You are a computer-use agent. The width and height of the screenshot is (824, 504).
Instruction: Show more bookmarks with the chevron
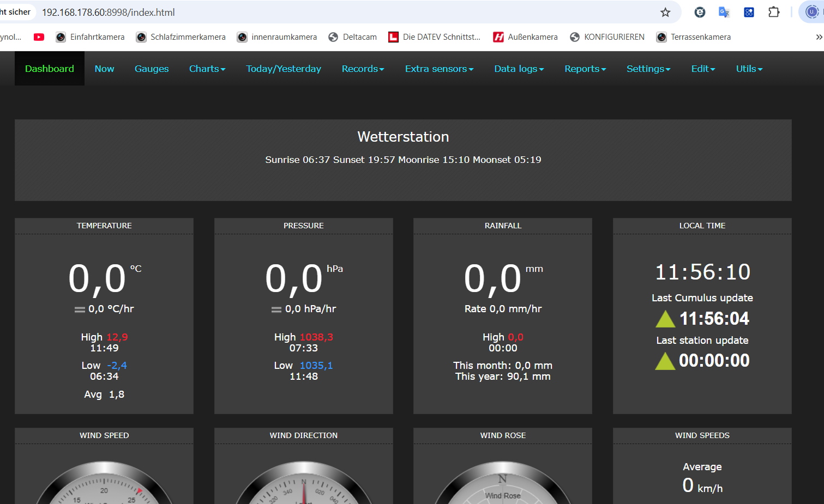[x=819, y=37]
